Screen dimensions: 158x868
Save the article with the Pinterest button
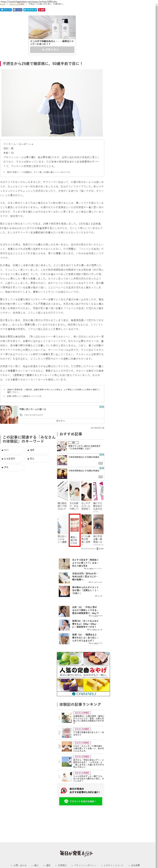coord(42,10)
